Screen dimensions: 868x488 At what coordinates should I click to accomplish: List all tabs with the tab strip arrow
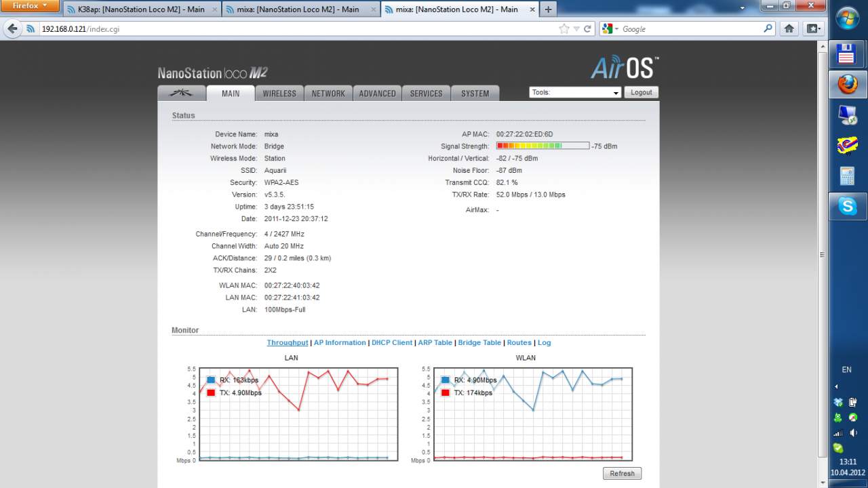click(743, 7)
